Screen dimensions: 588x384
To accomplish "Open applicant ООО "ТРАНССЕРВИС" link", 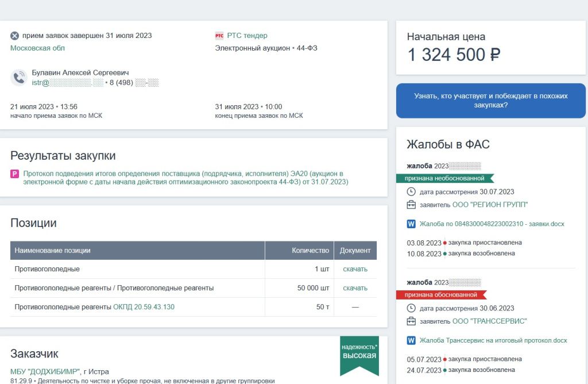I will (489, 321).
